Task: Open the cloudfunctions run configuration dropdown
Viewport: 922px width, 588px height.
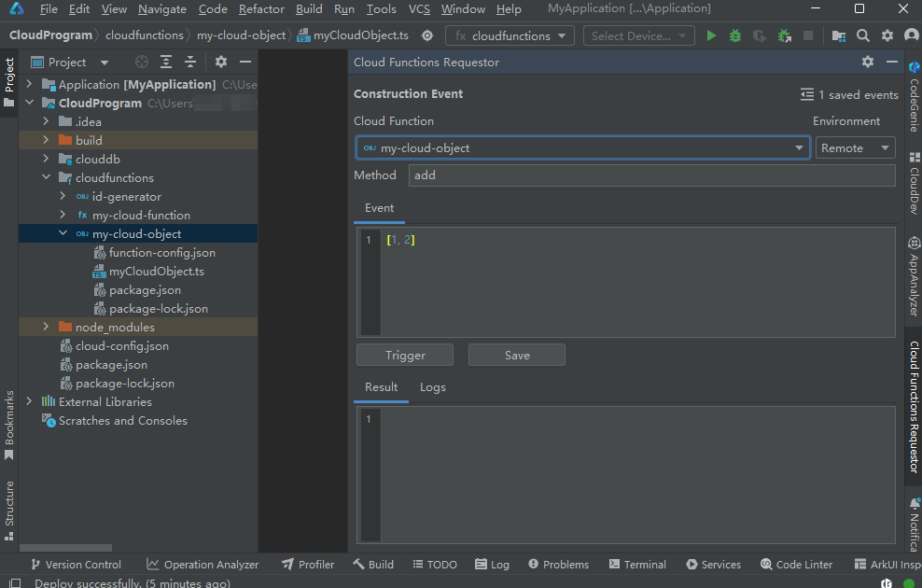Action: [510, 35]
